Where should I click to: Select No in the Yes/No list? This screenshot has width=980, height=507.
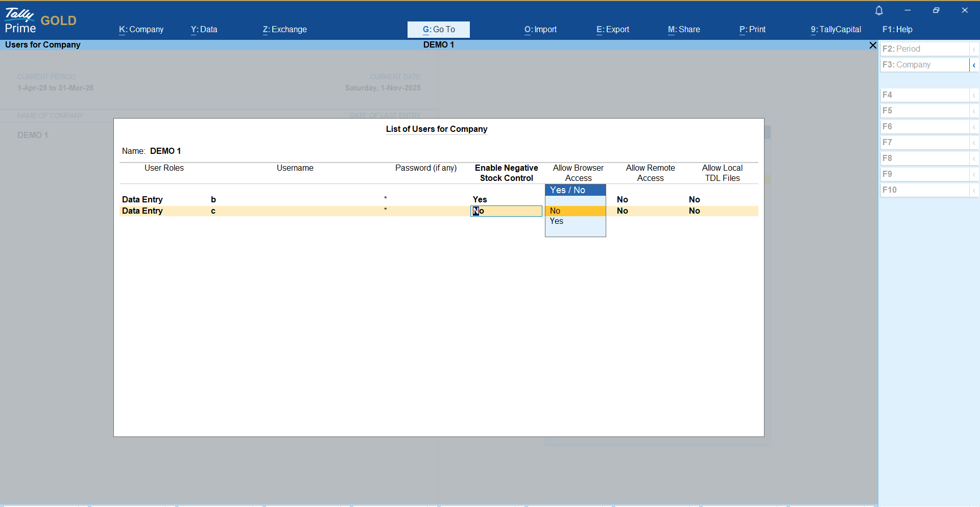pyautogui.click(x=575, y=211)
